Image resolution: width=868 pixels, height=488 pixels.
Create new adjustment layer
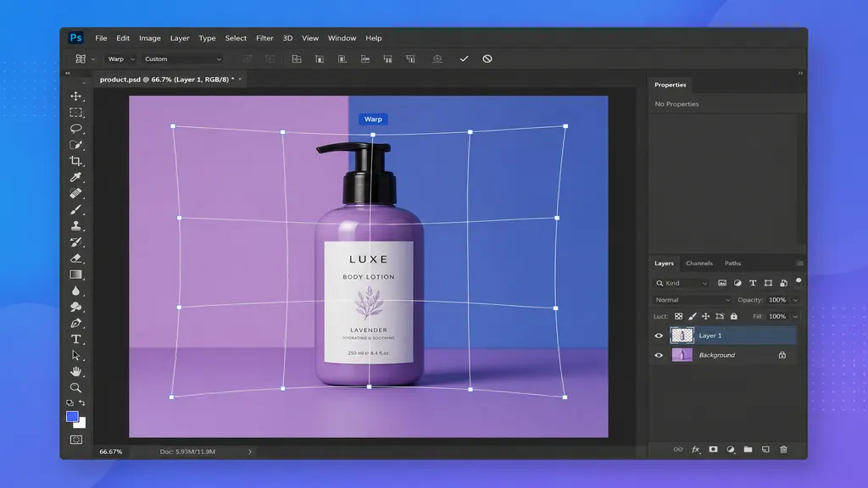point(731,449)
